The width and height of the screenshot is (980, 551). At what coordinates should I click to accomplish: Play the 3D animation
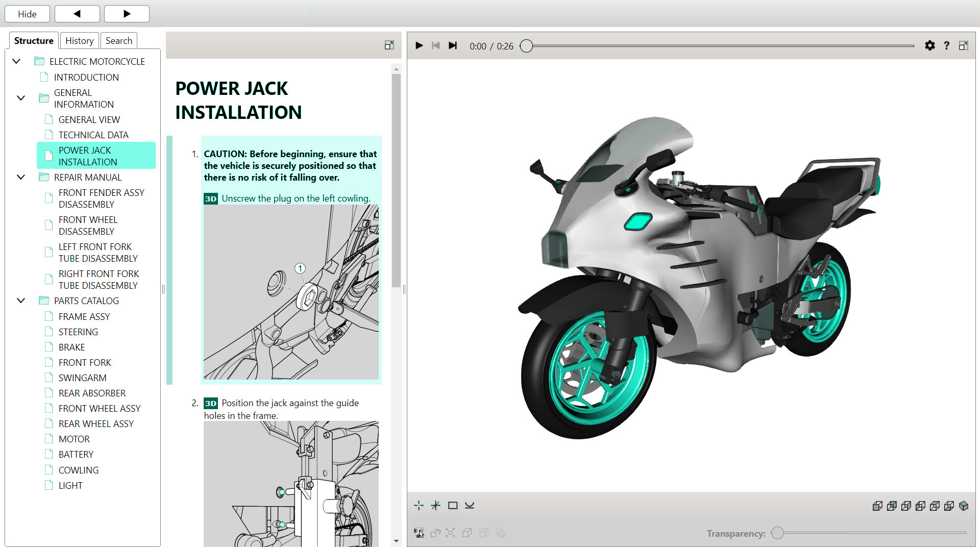click(x=419, y=45)
